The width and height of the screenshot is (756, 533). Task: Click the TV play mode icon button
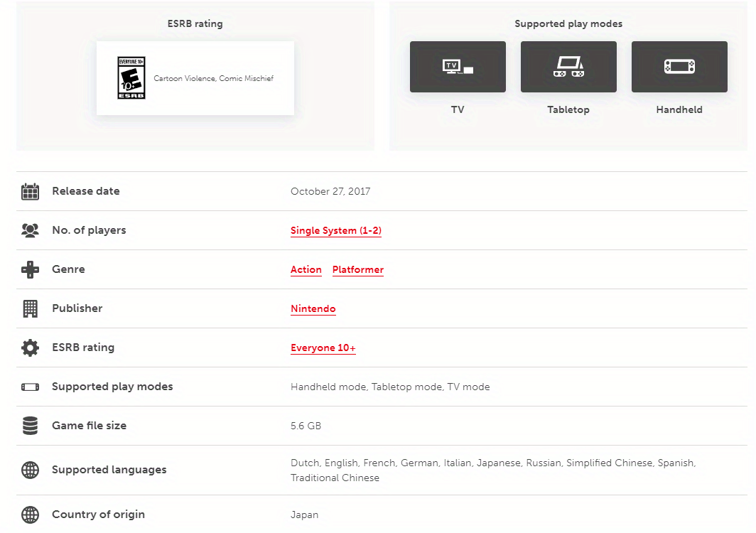(458, 67)
